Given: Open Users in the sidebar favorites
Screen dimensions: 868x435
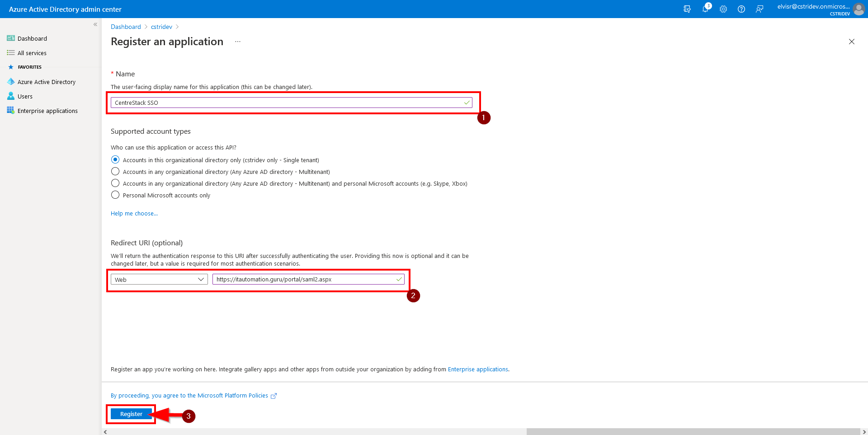Looking at the screenshot, I should tap(25, 96).
